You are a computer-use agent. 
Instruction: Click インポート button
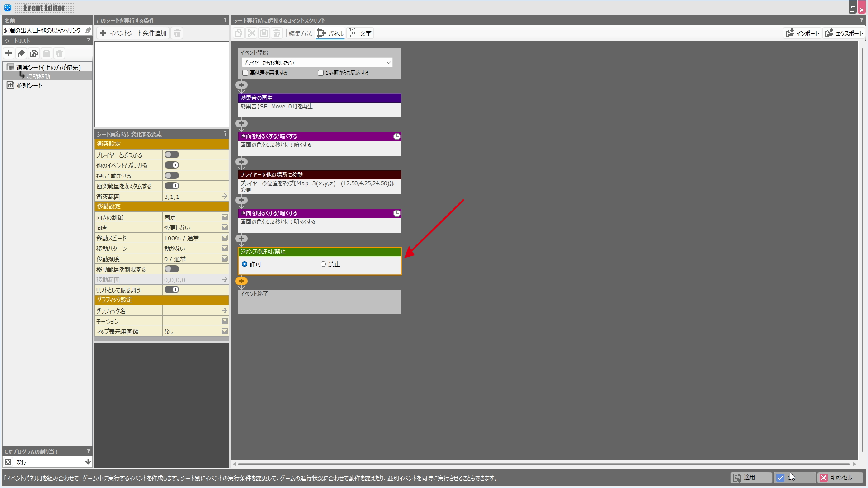click(802, 33)
